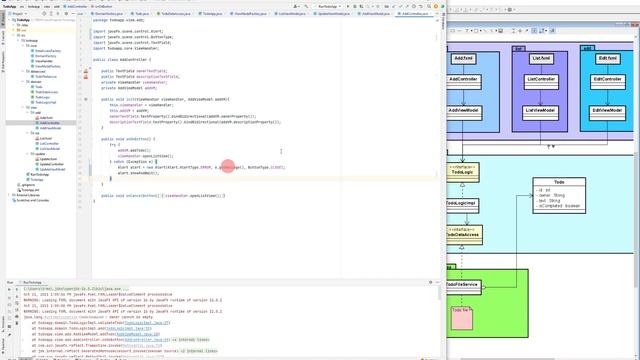Open RunTodoApp run configuration dropdown
The height and width of the screenshot is (360, 640).
329,7
